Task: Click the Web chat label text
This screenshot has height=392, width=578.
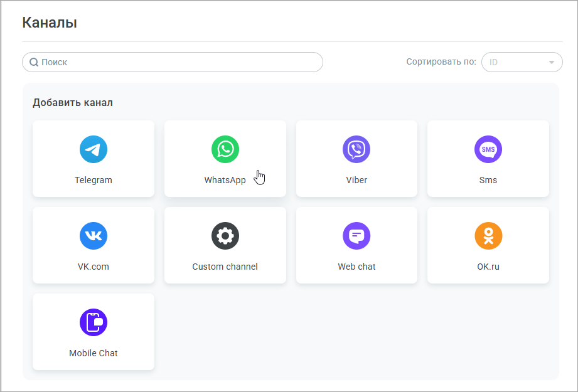Action: [x=356, y=267]
